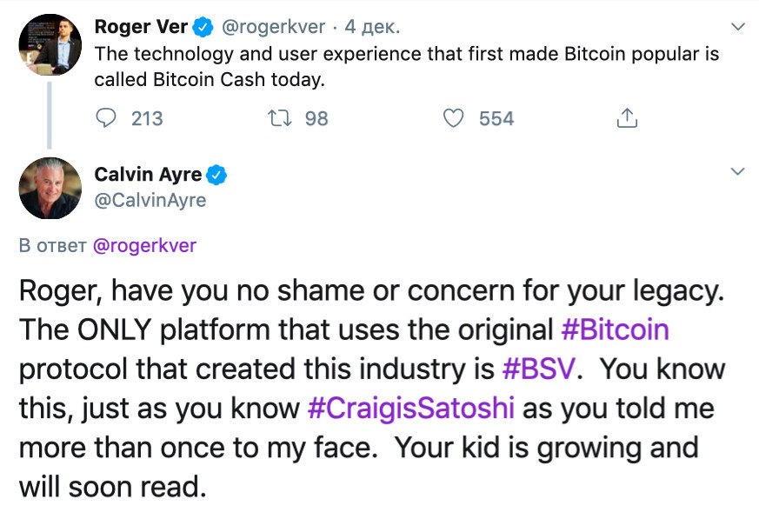This screenshot has height=532, width=759.
Task: Click the share icon on Roger Ver's tweet
Action: click(x=627, y=118)
